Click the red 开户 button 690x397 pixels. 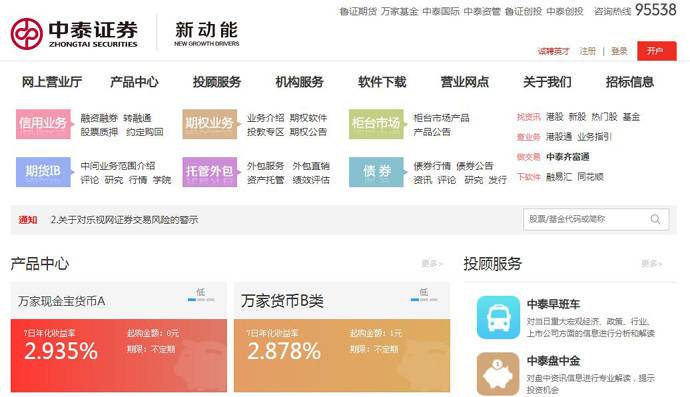point(657,51)
